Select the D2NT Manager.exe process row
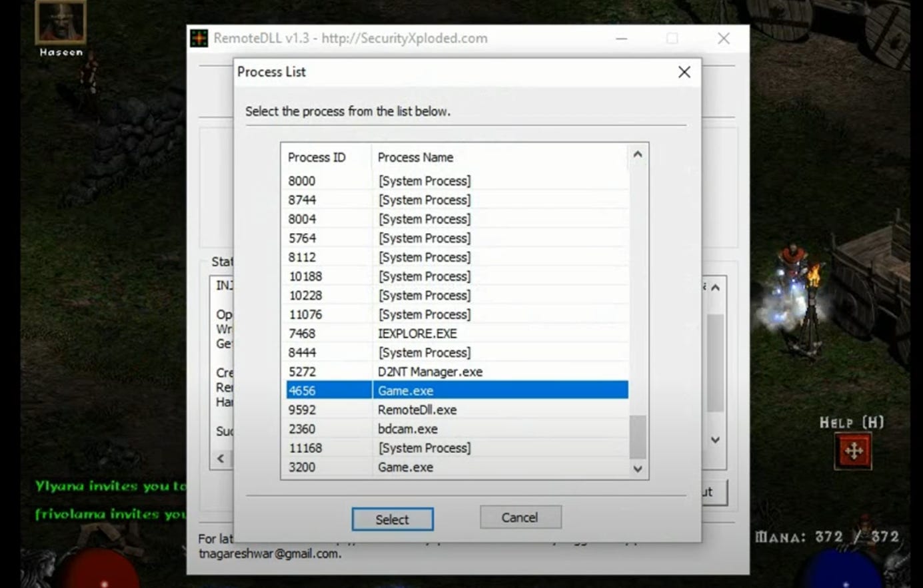 (x=457, y=372)
